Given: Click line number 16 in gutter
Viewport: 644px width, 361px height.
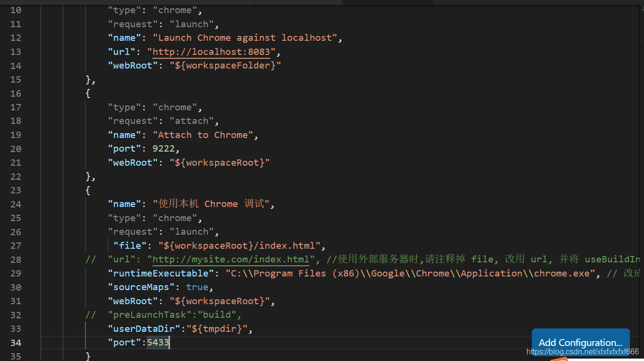Looking at the screenshot, I should point(16,93).
